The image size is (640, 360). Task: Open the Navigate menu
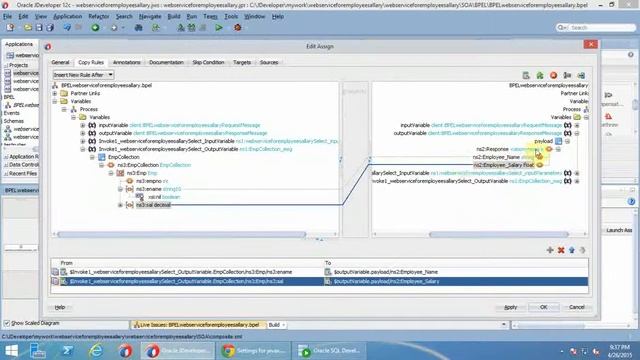point(150,16)
